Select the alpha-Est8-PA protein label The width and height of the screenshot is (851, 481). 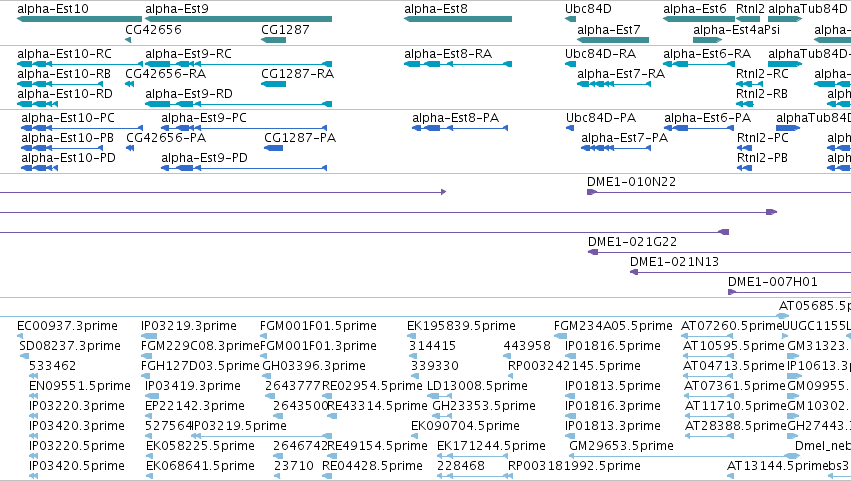pos(455,118)
